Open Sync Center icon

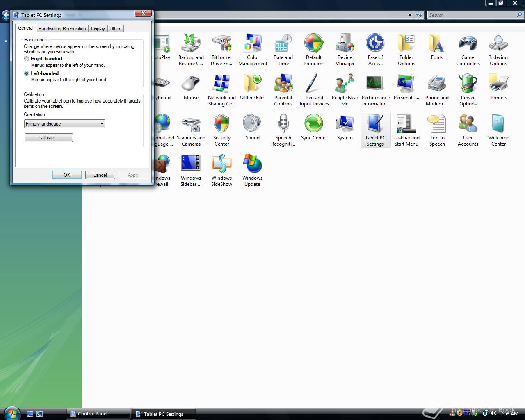pos(314,128)
